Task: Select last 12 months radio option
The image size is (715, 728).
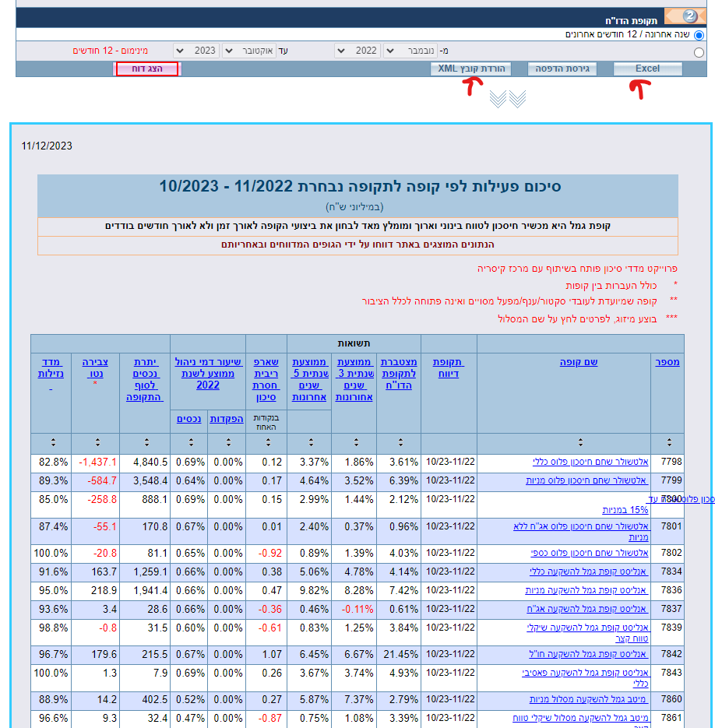Action: (699, 35)
